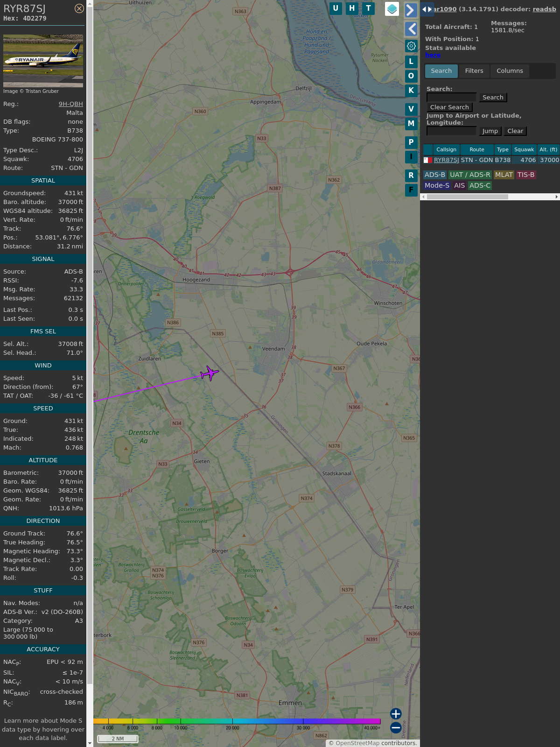Sort table by Callsign column
Image resolution: width=560 pixels, height=747 pixels.
[447, 149]
